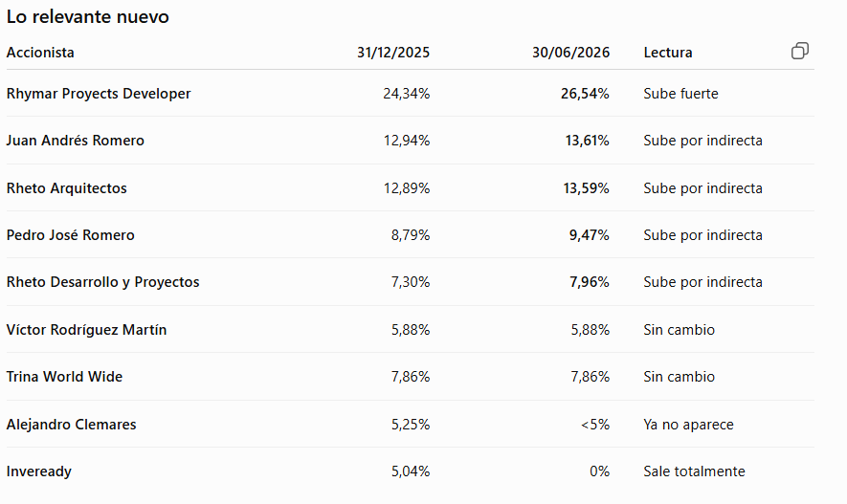Click Alejandro Clemares name cell
Image resolution: width=847 pixels, height=504 pixels.
pyautogui.click(x=72, y=424)
